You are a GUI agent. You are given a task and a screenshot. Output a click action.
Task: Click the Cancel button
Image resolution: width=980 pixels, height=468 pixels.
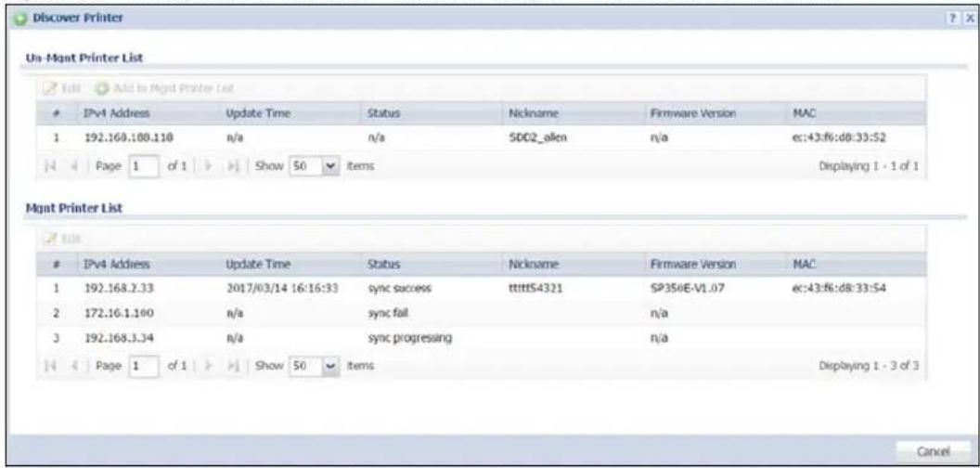click(933, 451)
